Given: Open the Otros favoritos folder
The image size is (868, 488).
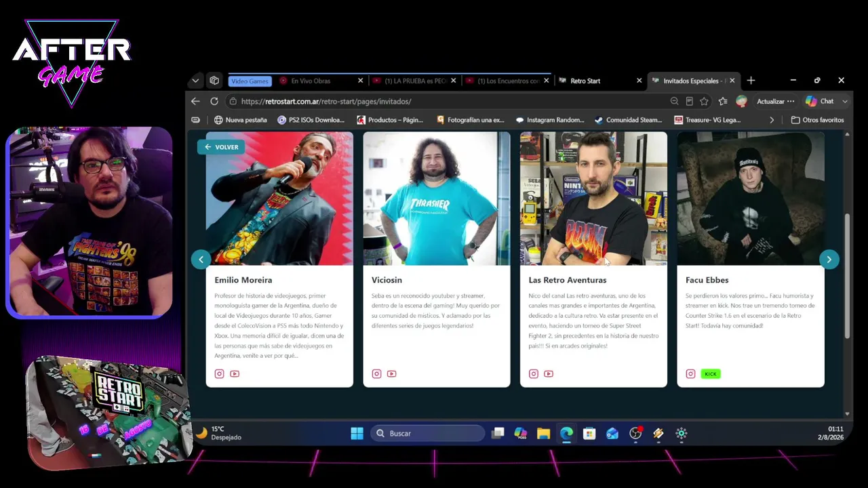Looking at the screenshot, I should coord(817,120).
